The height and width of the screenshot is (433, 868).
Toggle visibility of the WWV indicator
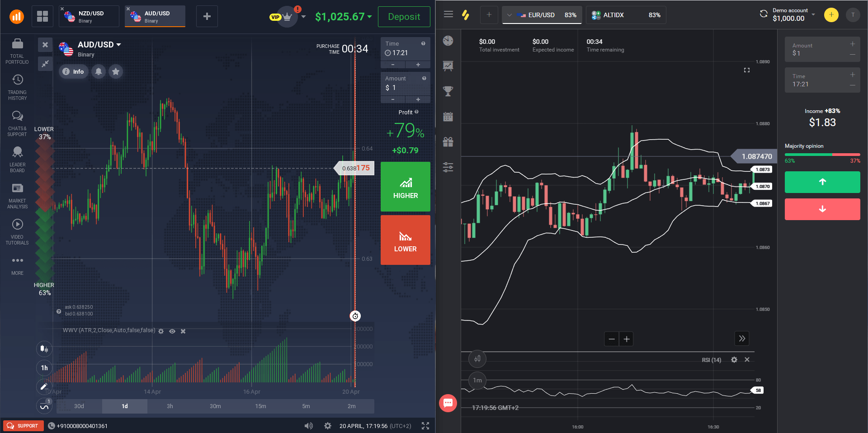pos(172,331)
